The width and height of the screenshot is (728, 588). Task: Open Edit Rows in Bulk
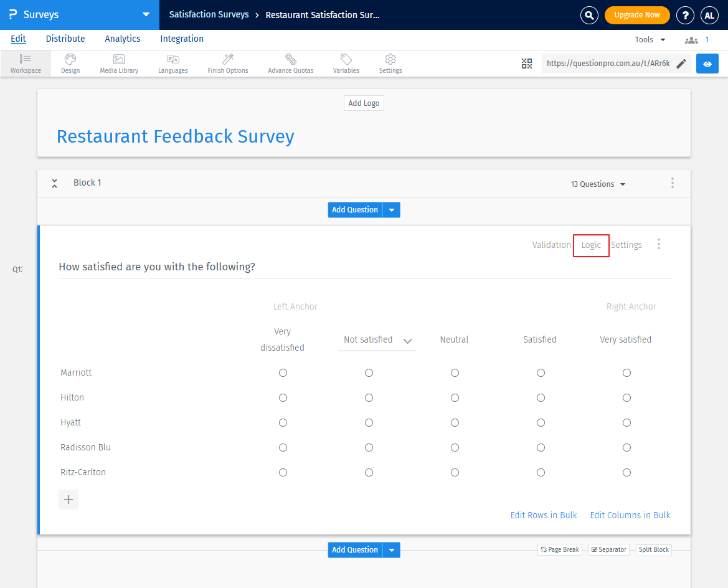tap(543, 515)
